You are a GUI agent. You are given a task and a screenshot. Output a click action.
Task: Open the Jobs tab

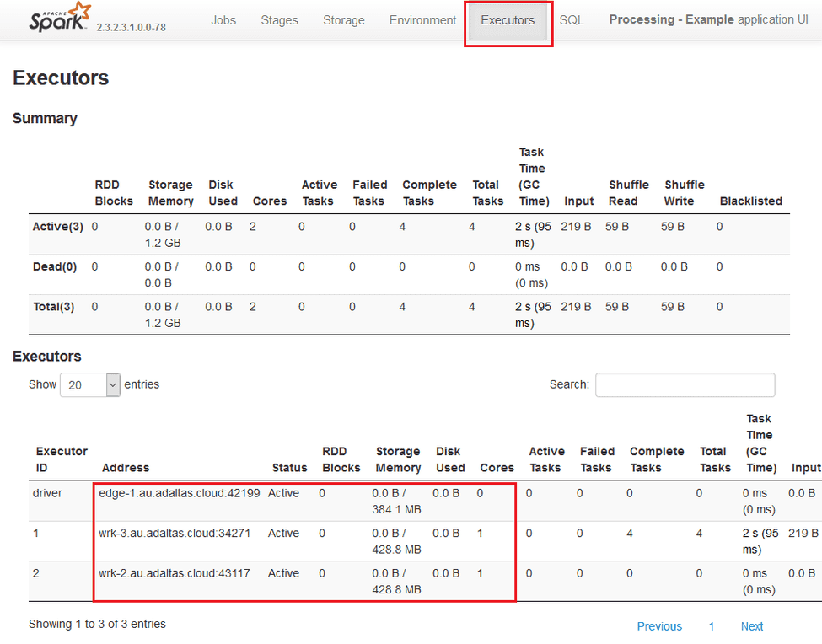pyautogui.click(x=223, y=19)
